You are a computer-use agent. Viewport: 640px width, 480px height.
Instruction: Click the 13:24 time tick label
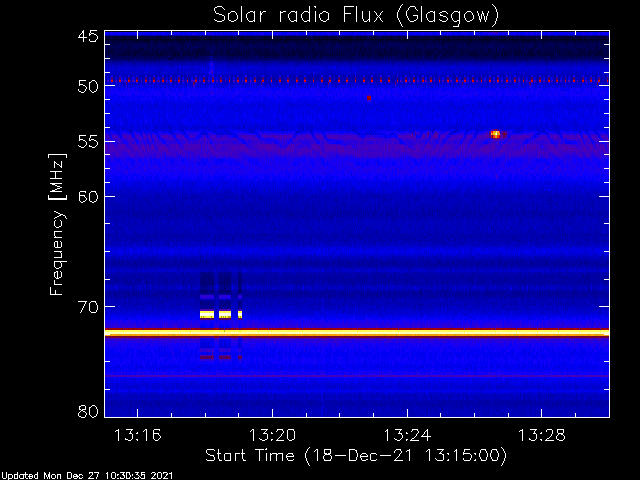point(407,435)
